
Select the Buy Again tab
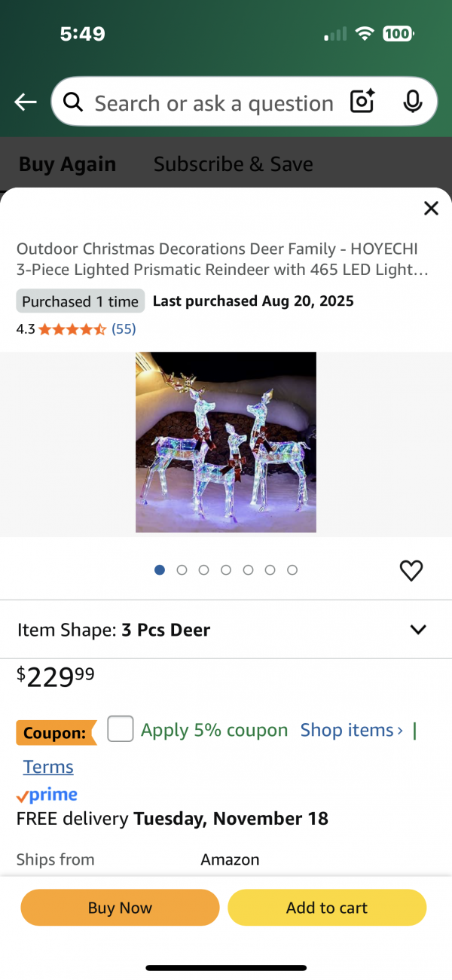(x=67, y=164)
